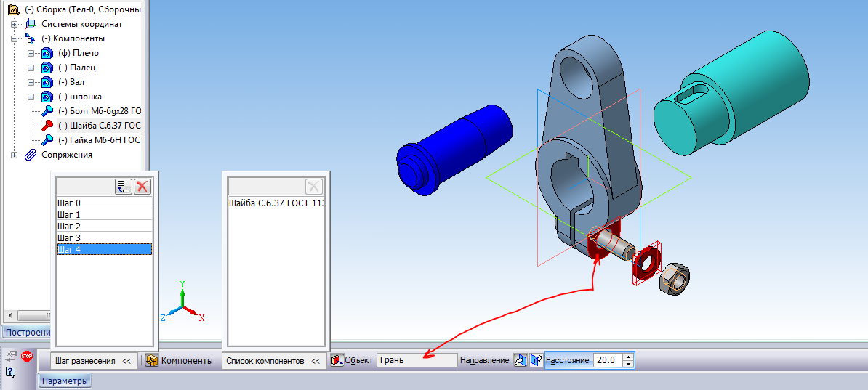
Task: Click the Объект selection icon
Action: click(337, 360)
